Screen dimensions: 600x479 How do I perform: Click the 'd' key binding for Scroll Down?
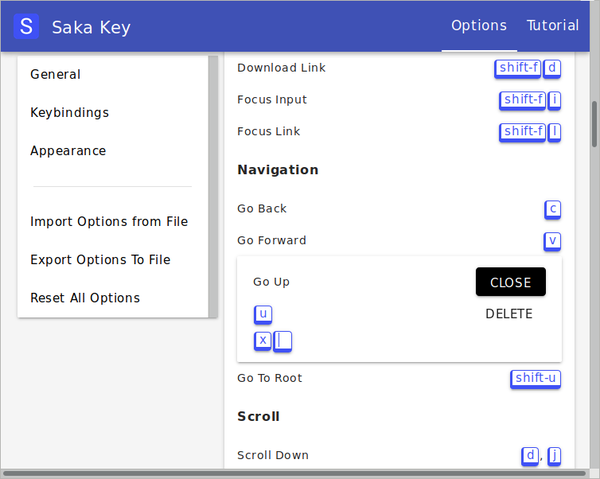click(530, 456)
